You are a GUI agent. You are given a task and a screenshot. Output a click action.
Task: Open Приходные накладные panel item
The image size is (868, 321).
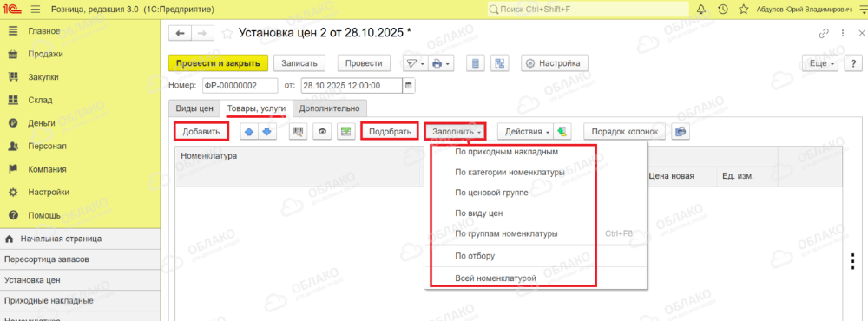click(x=80, y=300)
